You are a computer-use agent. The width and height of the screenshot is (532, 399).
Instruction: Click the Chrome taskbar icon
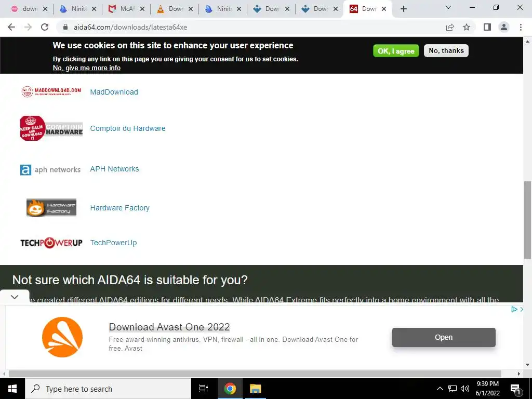pyautogui.click(x=230, y=389)
